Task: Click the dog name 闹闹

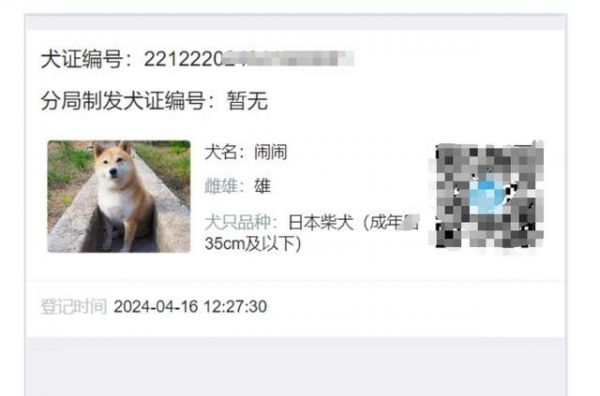Action: (271, 152)
